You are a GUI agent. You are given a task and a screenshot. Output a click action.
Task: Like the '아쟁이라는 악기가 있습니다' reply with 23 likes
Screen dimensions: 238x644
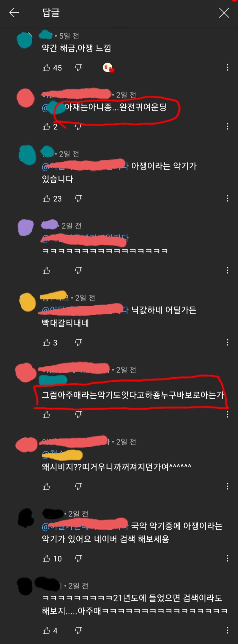(46, 199)
